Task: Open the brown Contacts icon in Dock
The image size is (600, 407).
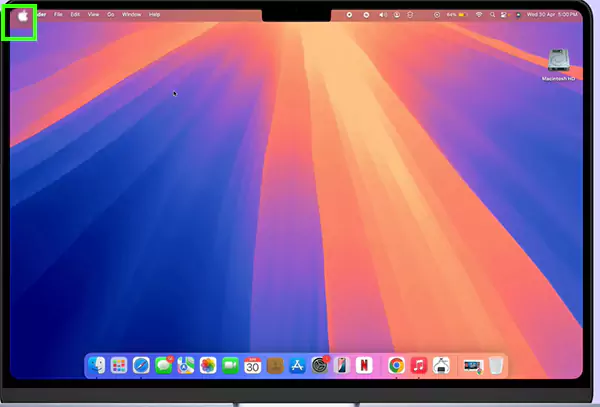Action: 275,366
